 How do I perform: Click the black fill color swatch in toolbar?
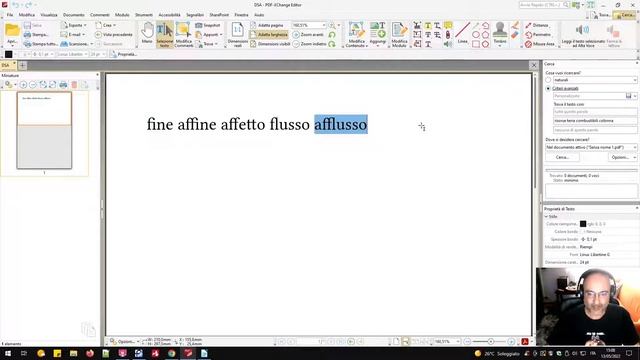click(x=9, y=54)
